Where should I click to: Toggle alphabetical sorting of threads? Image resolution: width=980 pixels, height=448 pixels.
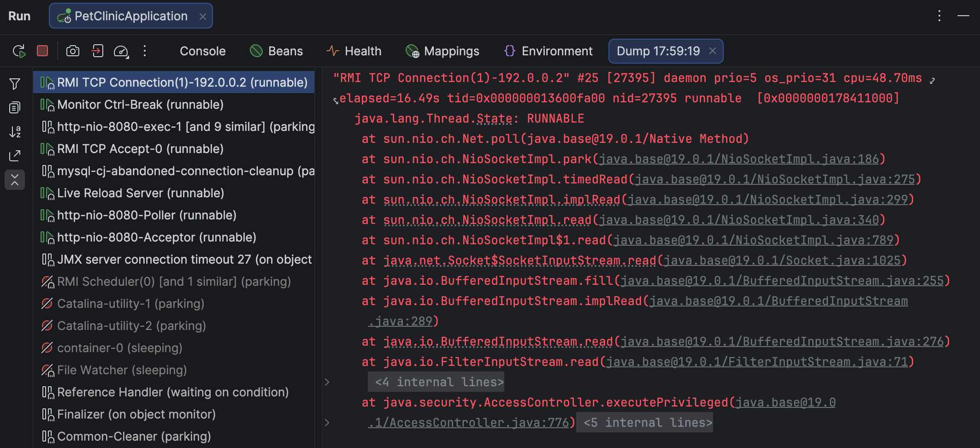point(15,131)
